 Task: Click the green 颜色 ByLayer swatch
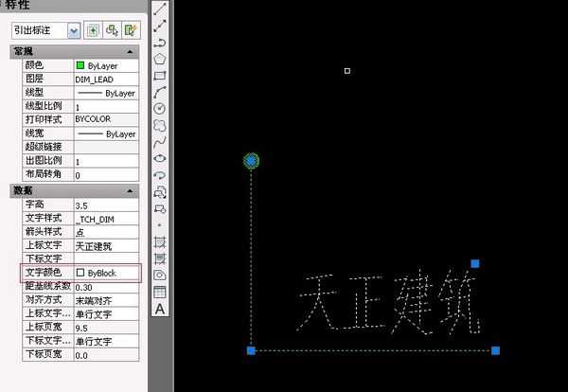pyautogui.click(x=80, y=65)
